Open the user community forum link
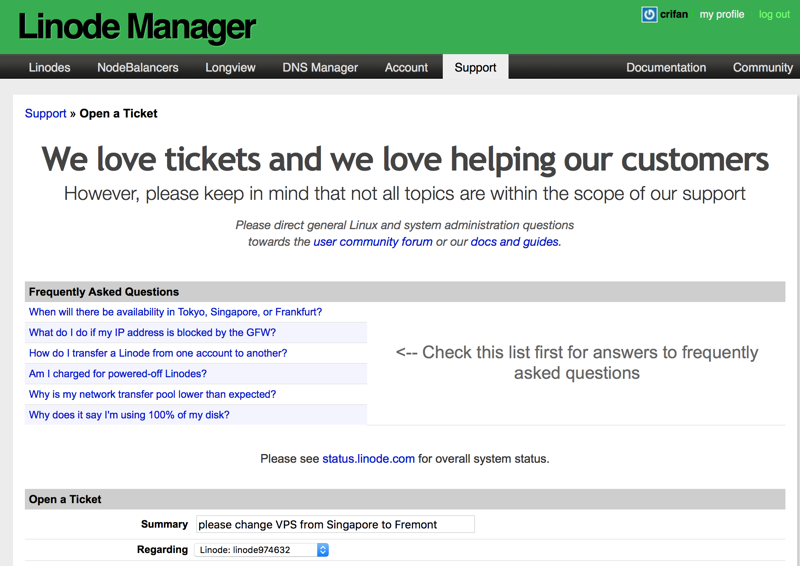 click(x=372, y=242)
